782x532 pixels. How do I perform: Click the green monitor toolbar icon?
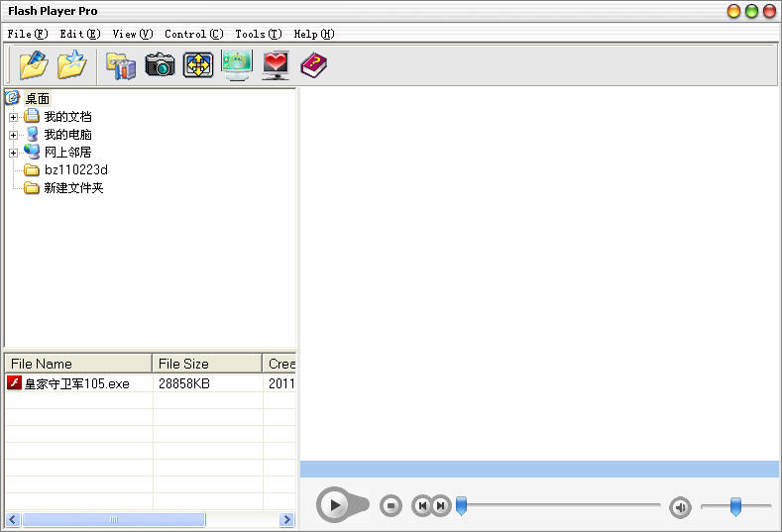click(x=237, y=64)
